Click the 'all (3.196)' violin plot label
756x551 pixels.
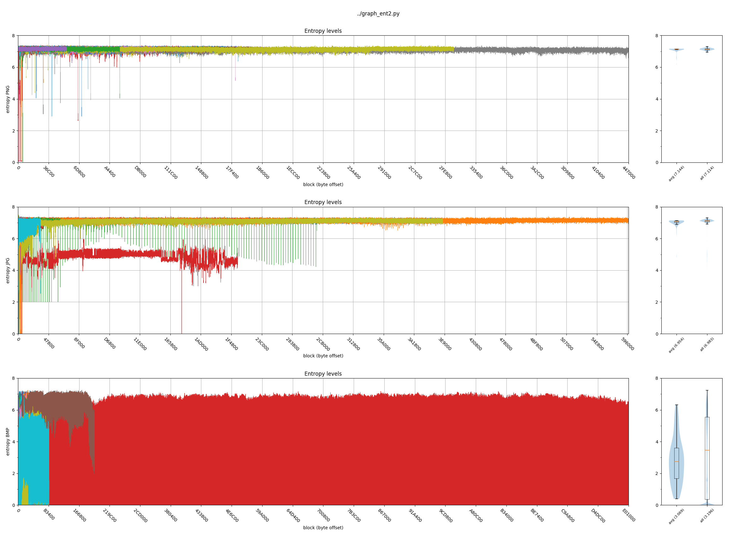(707, 516)
